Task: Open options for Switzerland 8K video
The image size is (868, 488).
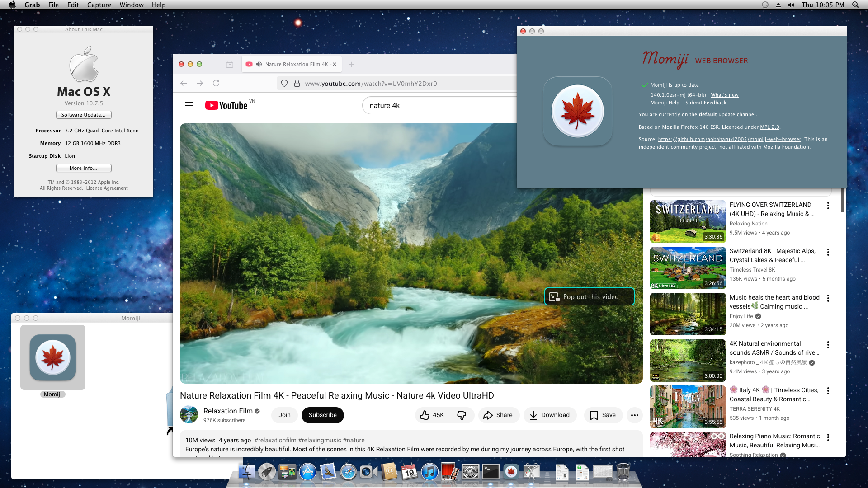Action: (828, 252)
